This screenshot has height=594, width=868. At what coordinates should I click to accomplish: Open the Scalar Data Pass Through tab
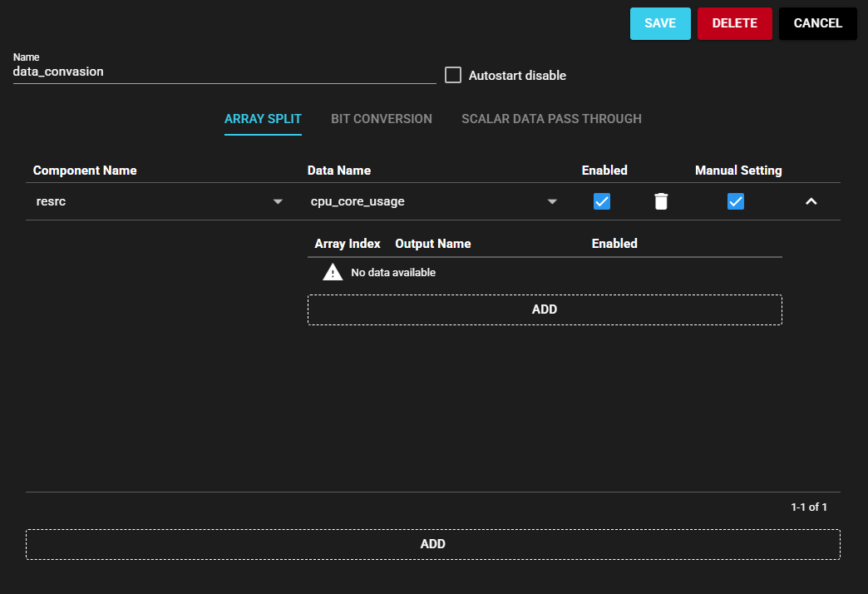[551, 119]
